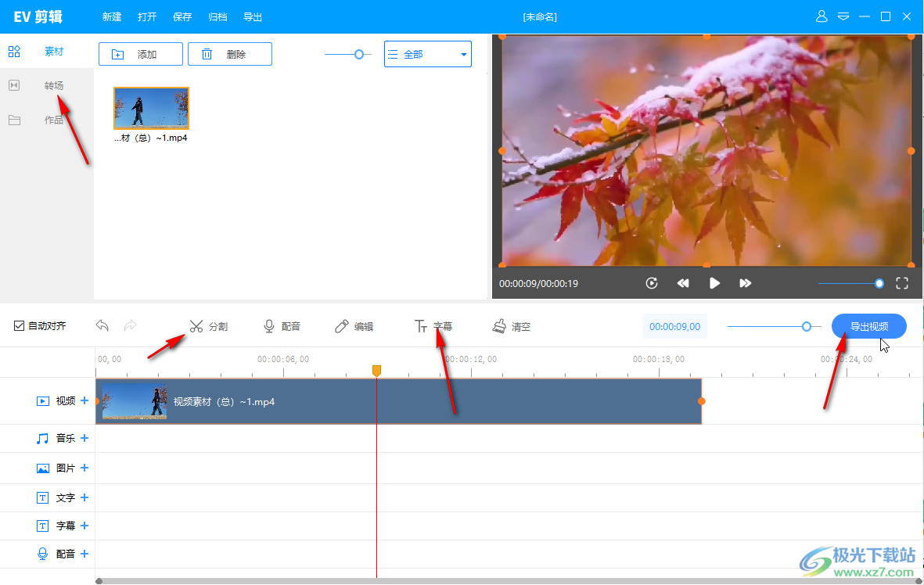Click the 删除 material button

[230, 54]
